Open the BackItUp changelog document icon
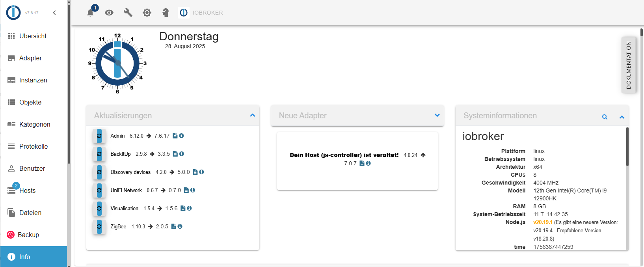Screen dimensions: 644x267 175,154
